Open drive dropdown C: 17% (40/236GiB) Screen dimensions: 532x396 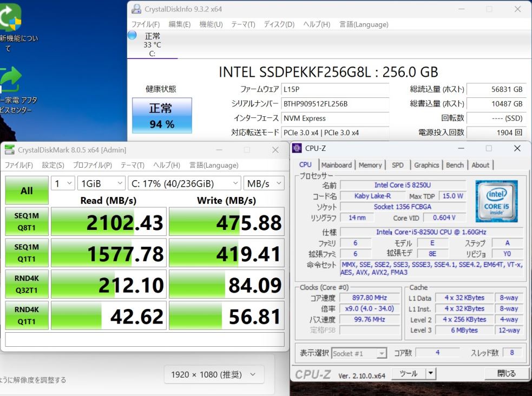tap(184, 183)
